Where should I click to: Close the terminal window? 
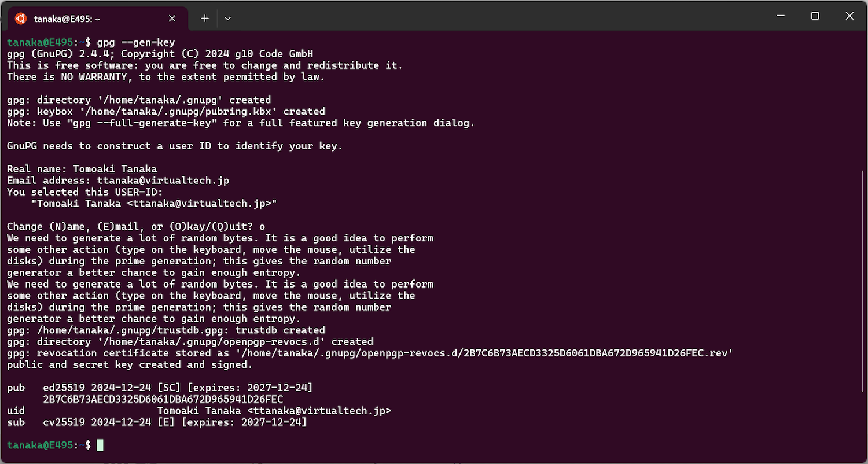coord(849,16)
